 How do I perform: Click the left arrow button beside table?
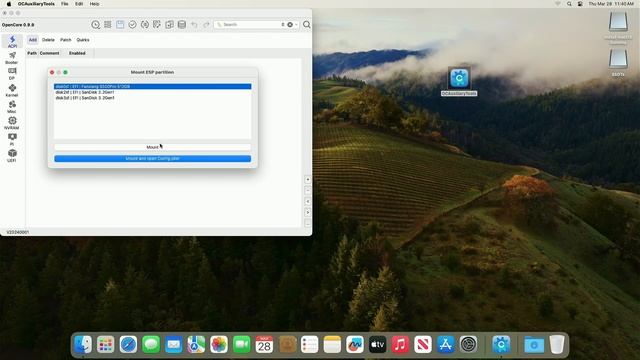pos(308,202)
